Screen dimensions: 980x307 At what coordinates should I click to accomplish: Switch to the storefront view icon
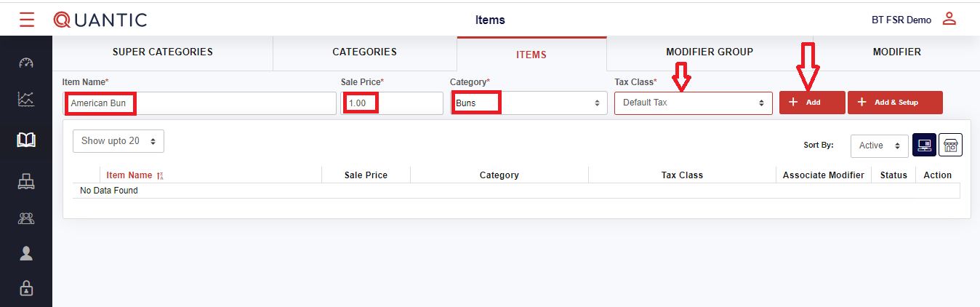950,145
